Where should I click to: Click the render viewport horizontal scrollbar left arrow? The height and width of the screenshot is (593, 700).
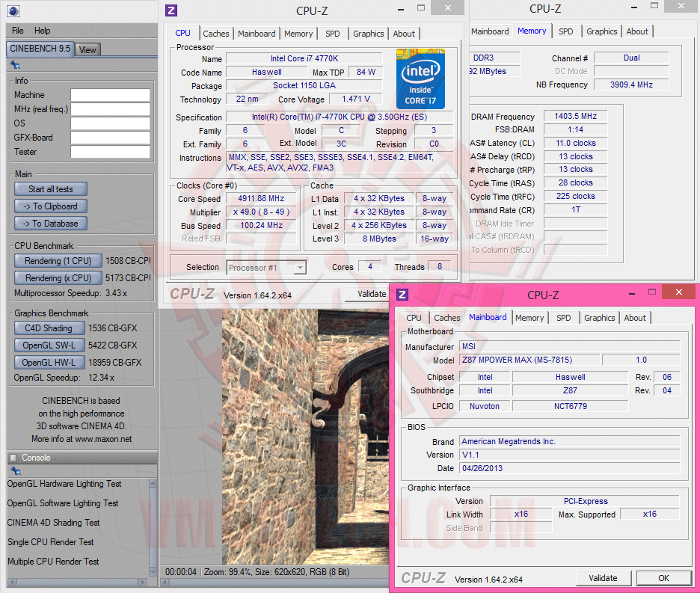pos(165,583)
